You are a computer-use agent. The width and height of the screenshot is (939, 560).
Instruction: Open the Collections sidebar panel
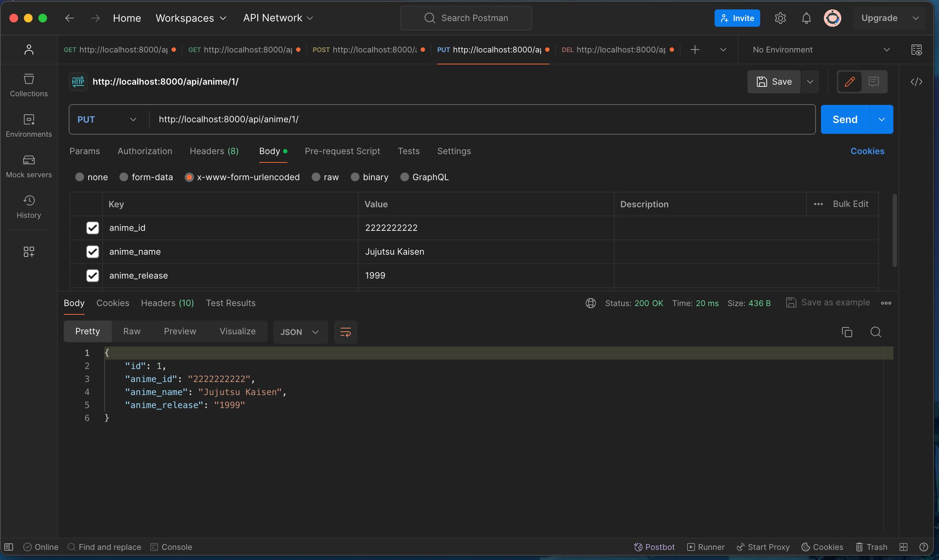[28, 85]
